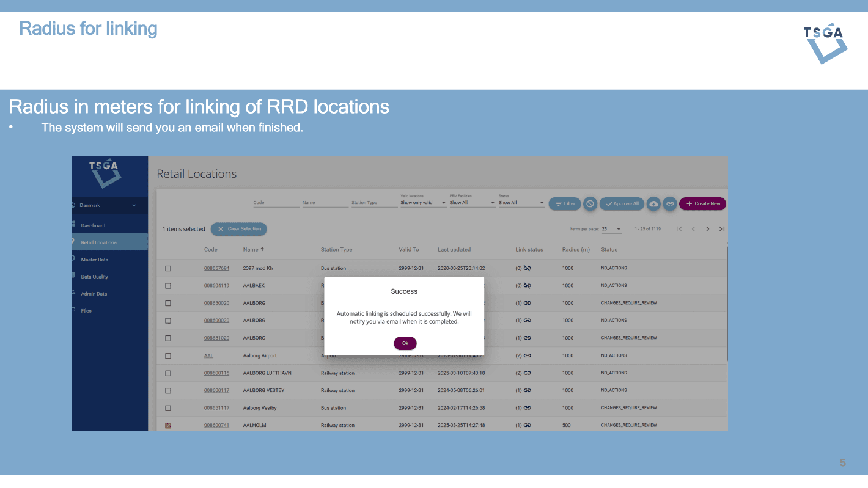Sort by the Code column header
This screenshot has height=488, width=868.
[210, 249]
